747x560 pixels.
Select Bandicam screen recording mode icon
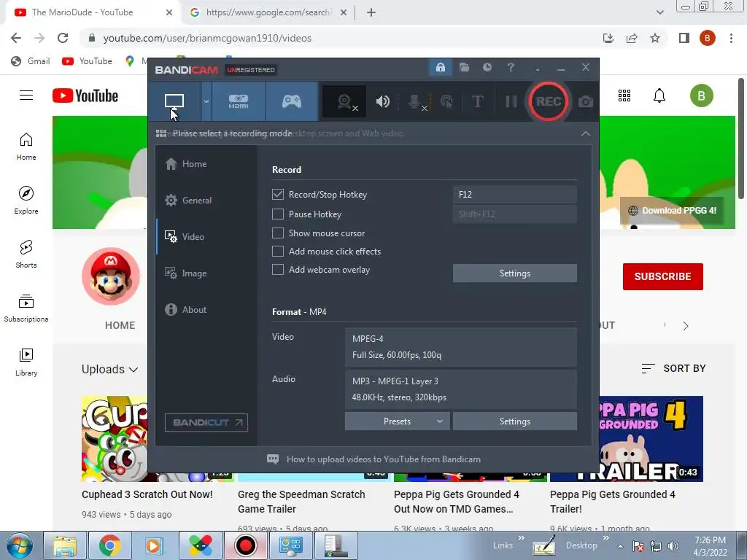(174, 101)
